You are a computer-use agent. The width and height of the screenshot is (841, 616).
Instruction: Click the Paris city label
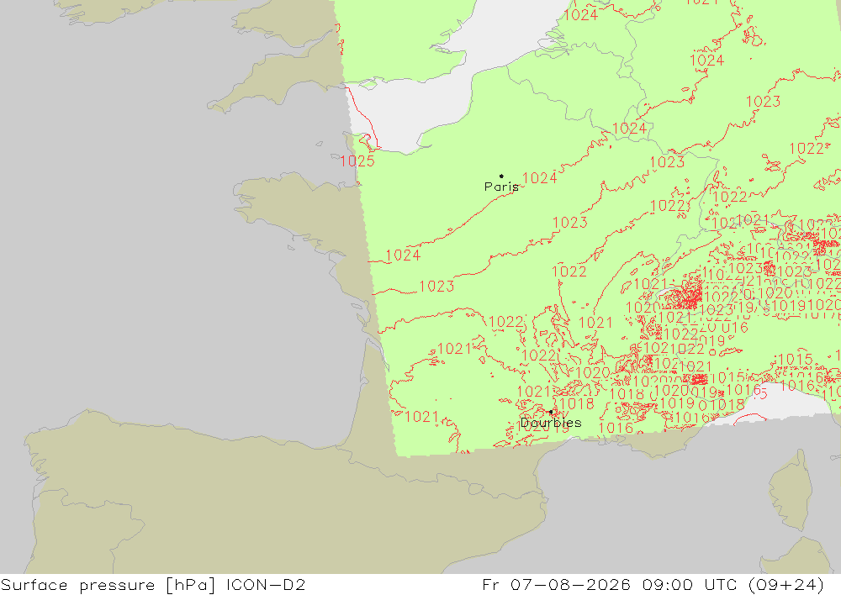(501, 187)
